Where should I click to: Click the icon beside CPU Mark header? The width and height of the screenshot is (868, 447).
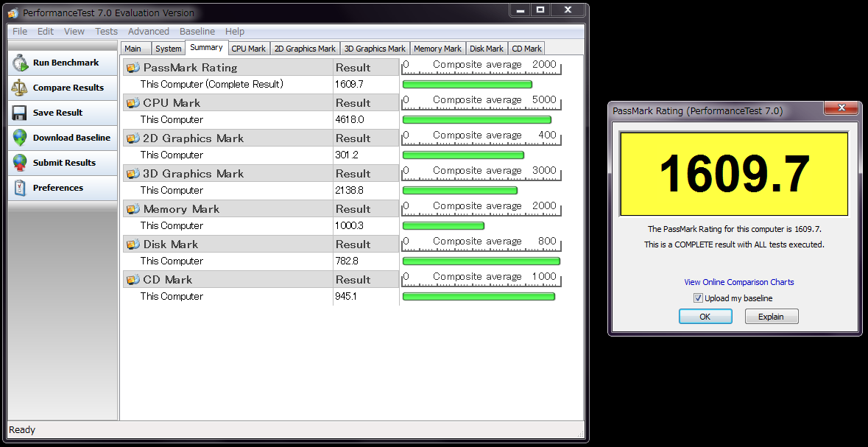[133, 103]
